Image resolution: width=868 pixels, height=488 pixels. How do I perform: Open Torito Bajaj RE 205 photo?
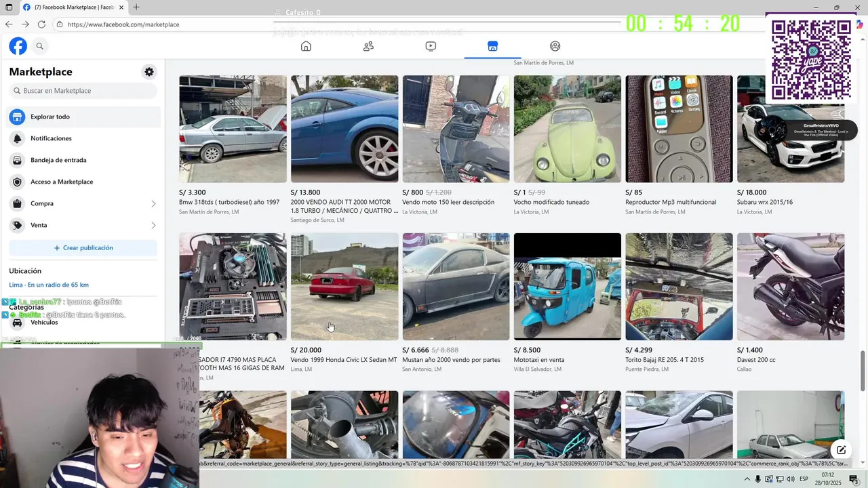pos(679,287)
